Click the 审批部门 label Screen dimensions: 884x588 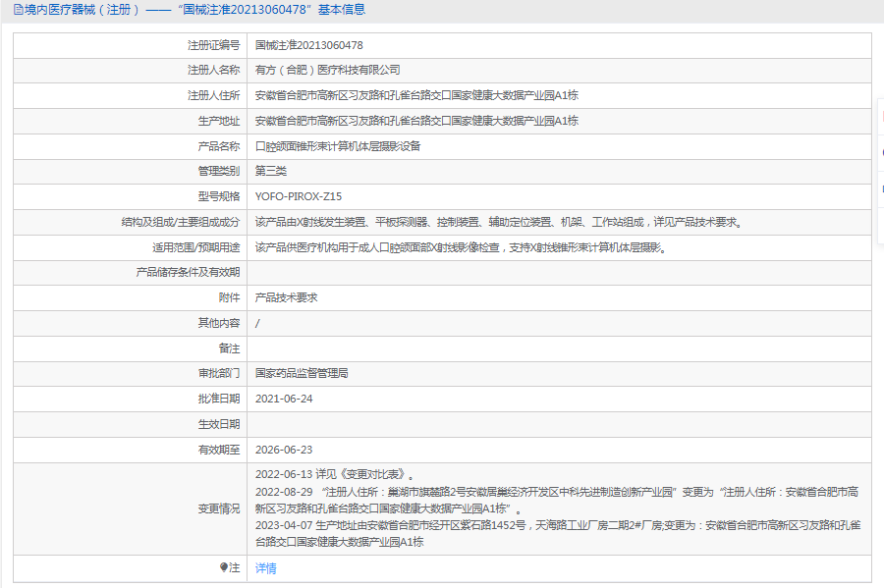tap(219, 373)
